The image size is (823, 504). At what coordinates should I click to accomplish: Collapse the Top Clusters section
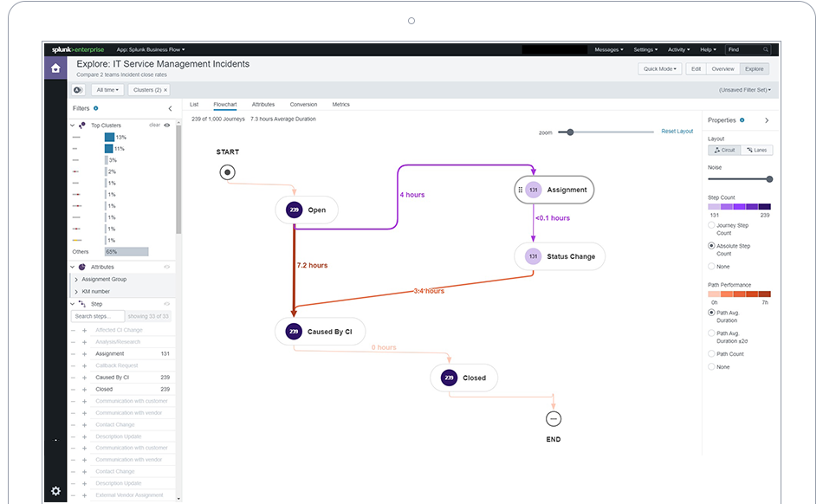(73, 126)
